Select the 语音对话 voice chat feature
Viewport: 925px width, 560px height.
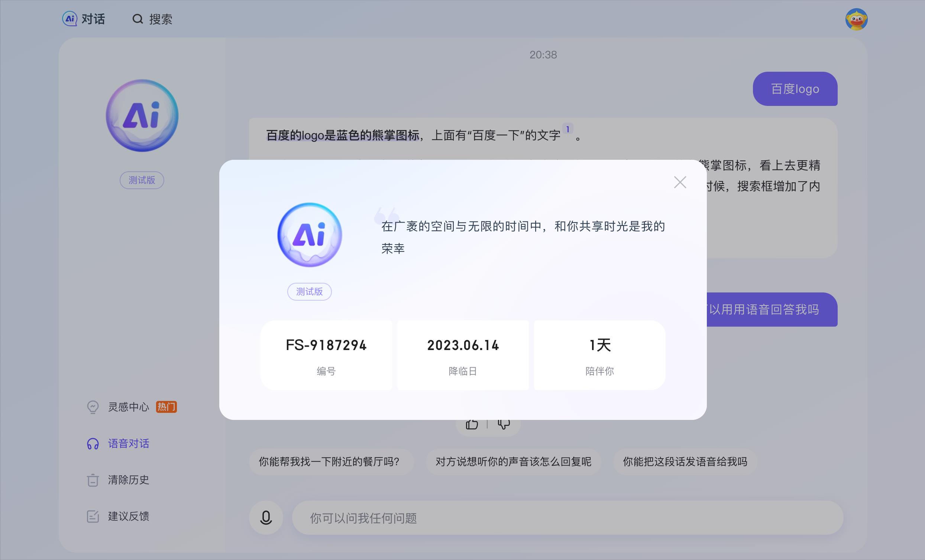(129, 444)
